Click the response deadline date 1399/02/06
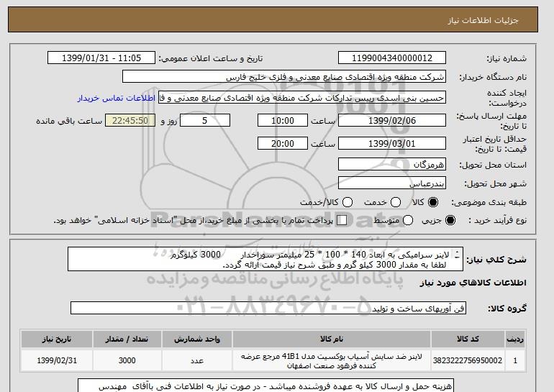 click(x=392, y=120)
